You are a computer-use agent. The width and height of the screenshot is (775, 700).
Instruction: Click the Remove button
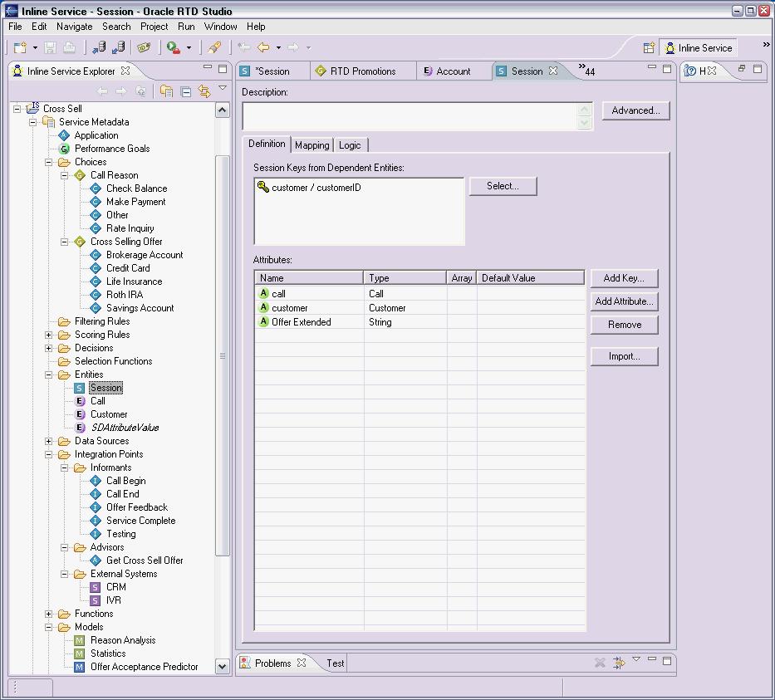pos(624,325)
